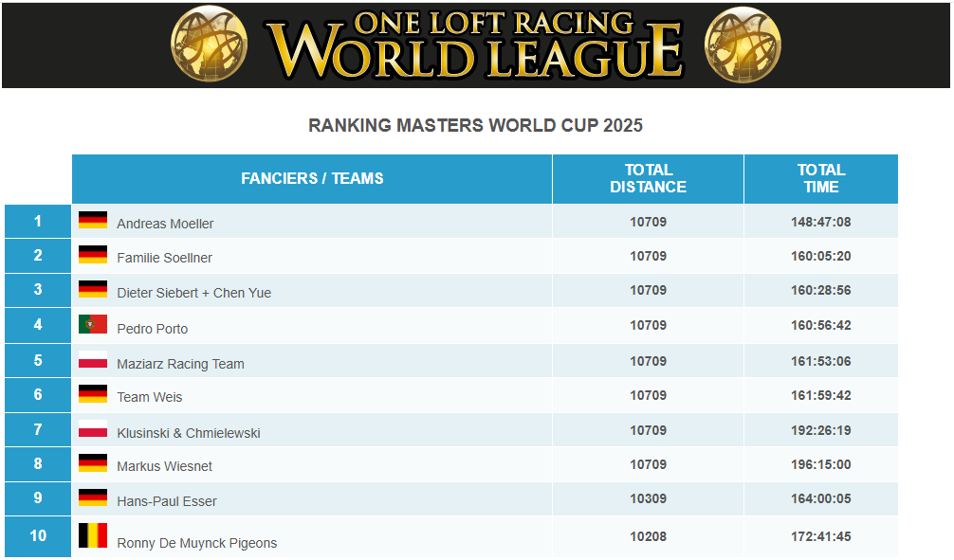
Task: Select the rank 1 position cell
Action: (x=38, y=222)
